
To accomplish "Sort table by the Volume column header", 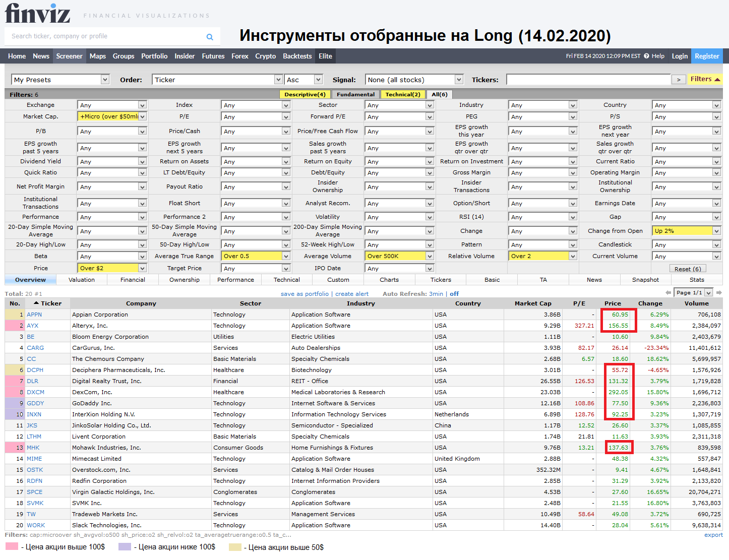I will (697, 303).
